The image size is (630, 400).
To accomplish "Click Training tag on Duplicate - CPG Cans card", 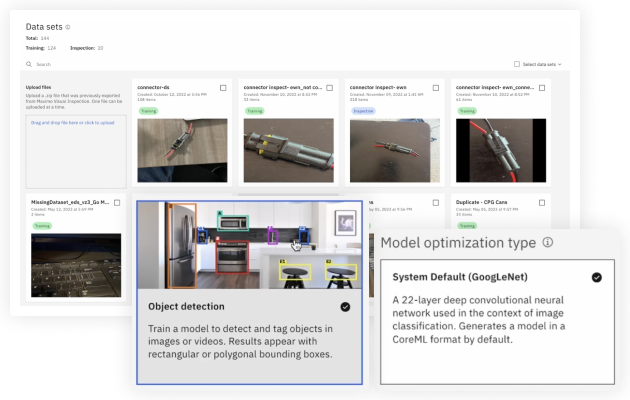I will coord(467,226).
